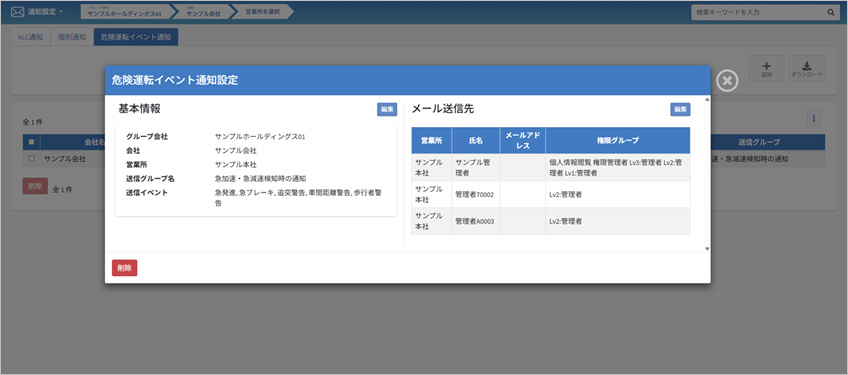The image size is (848, 375).
Task: Select the サンプル管理者 name cell
Action: (x=476, y=168)
